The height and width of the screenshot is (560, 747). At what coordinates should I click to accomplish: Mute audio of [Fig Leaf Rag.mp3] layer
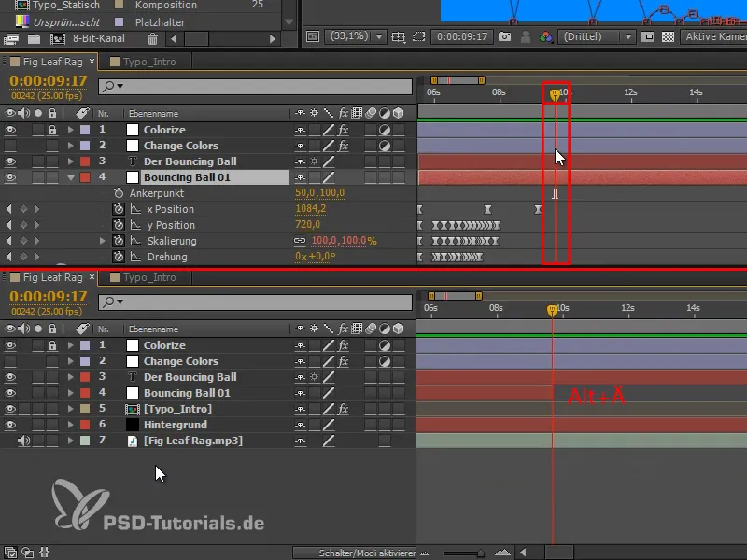(23, 441)
